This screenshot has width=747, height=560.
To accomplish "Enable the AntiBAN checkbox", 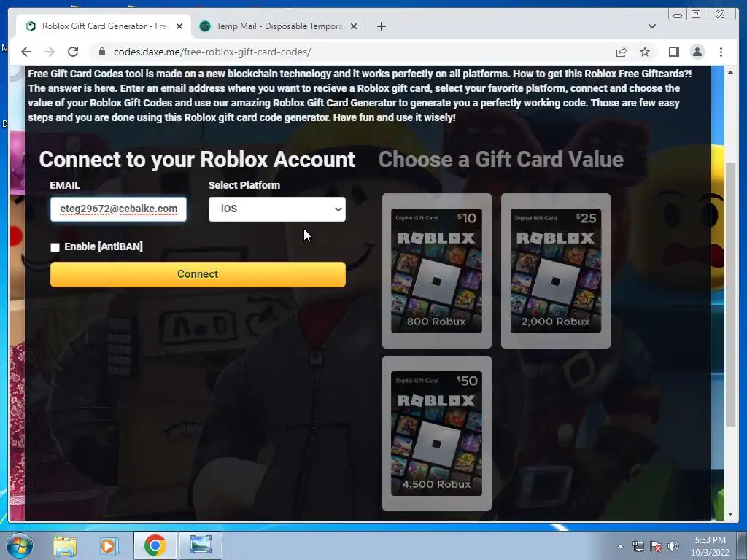I will coord(55,247).
